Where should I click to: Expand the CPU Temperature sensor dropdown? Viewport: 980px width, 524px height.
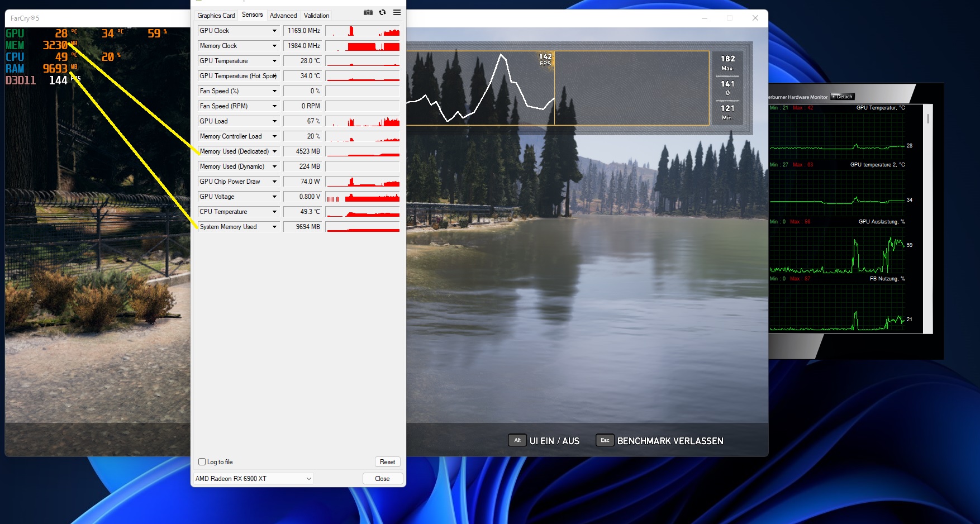tap(274, 212)
